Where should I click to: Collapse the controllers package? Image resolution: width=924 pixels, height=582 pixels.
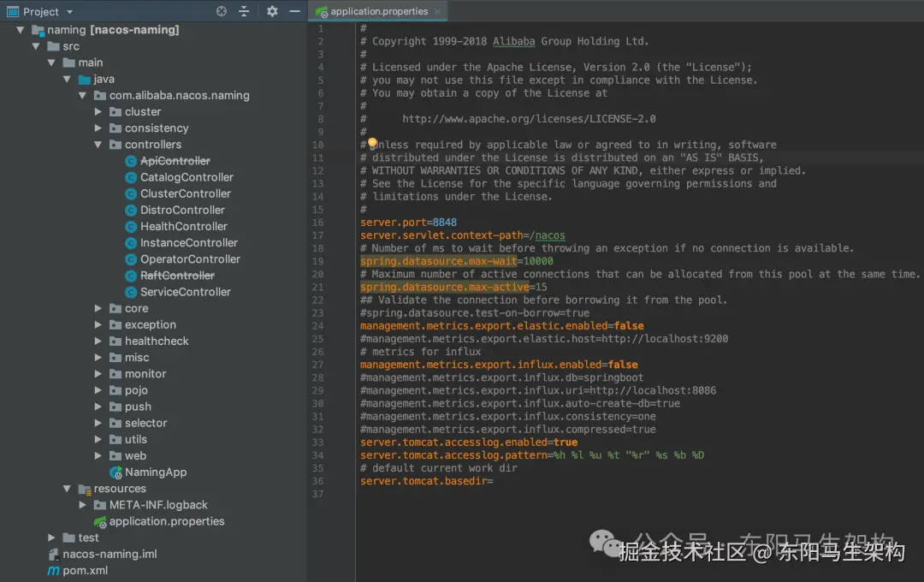[x=98, y=145]
